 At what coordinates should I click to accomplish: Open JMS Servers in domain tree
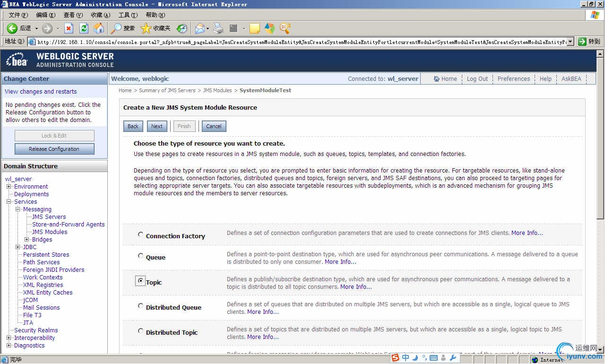49,217
